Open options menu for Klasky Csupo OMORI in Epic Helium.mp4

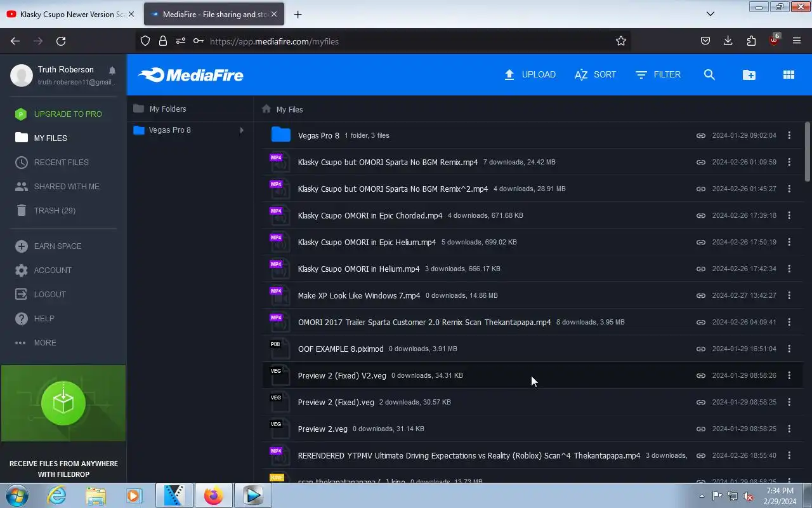coord(789,242)
